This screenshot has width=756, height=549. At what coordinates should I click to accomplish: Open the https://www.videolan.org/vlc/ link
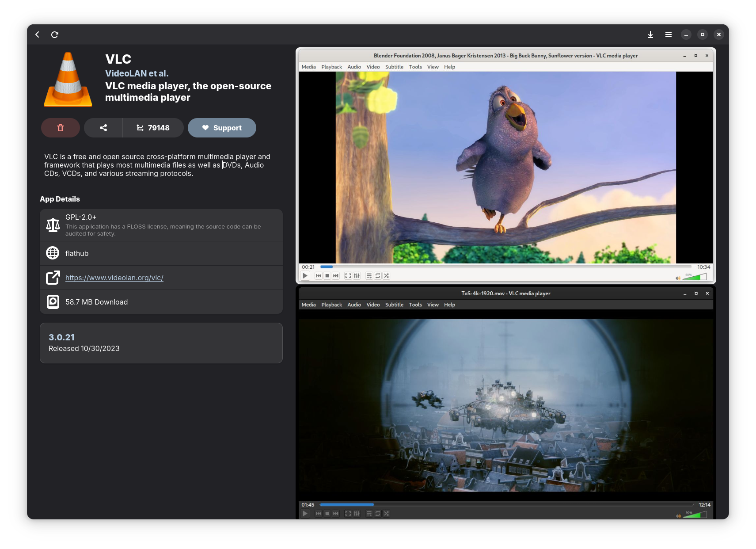click(114, 278)
